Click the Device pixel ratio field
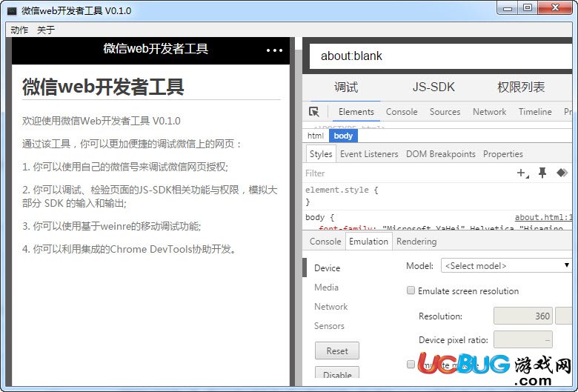 tap(522, 339)
